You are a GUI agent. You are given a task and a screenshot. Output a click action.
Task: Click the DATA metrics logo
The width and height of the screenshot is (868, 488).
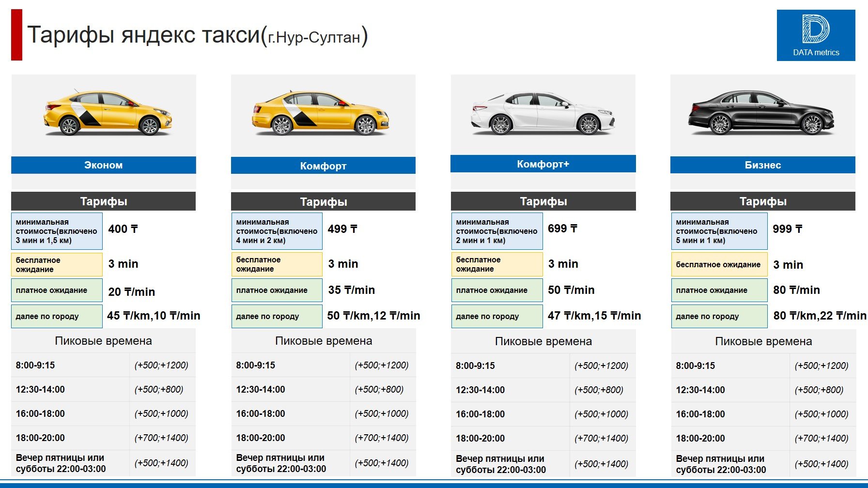pos(816,35)
